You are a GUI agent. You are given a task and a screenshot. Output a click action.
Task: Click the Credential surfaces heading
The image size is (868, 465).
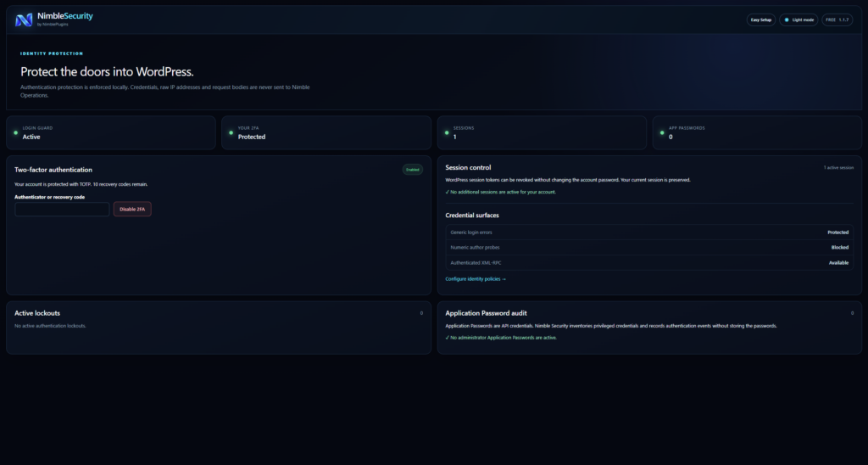(472, 215)
